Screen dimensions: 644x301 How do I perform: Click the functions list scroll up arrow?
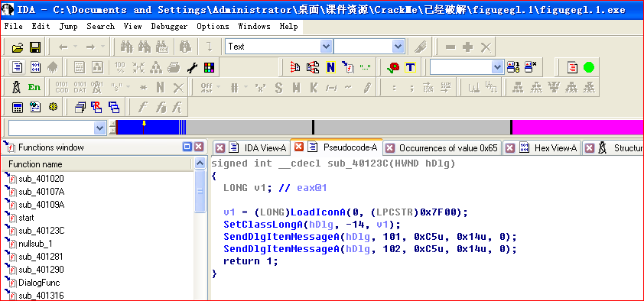pos(200,164)
